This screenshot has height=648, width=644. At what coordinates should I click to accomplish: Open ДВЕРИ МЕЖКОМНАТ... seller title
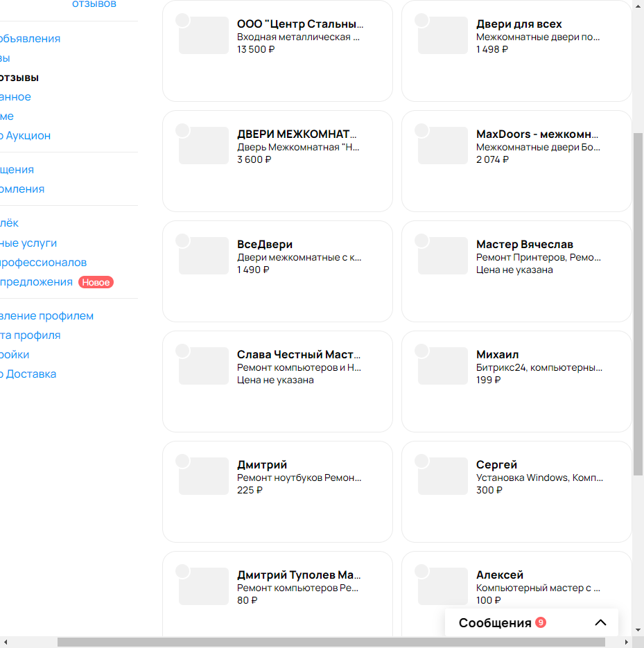pos(297,134)
